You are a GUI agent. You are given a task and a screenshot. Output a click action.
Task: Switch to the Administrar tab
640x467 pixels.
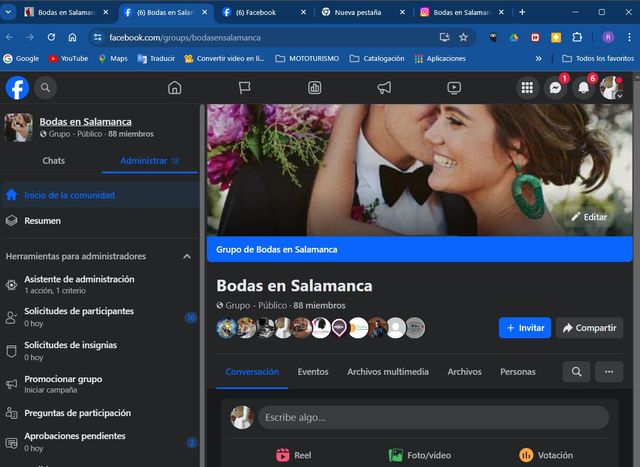(149, 160)
